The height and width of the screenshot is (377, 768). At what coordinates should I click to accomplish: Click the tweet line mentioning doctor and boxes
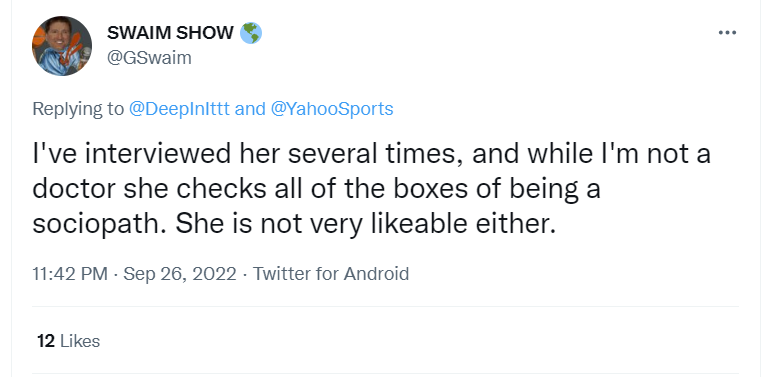[316, 189]
